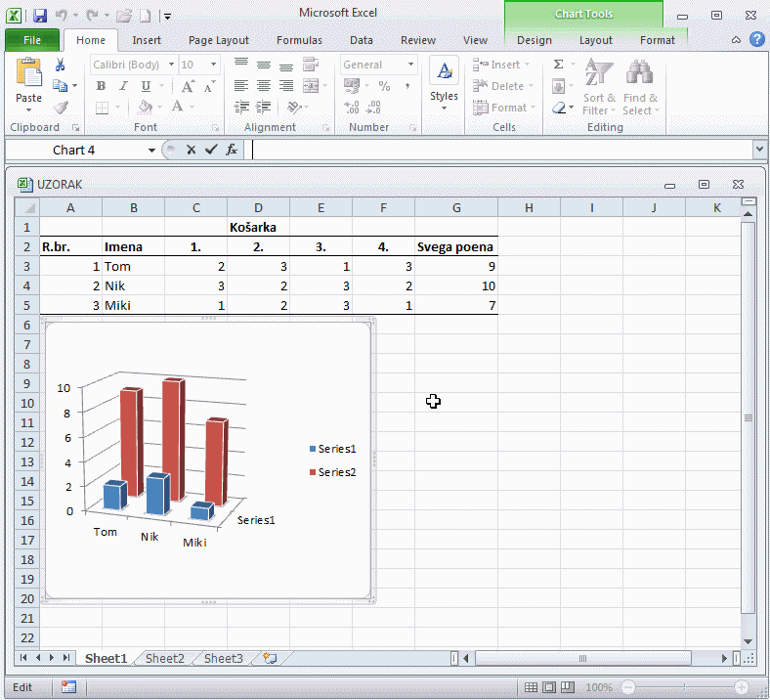
Task: Switch to Normal view in status bar
Action: tap(531, 687)
